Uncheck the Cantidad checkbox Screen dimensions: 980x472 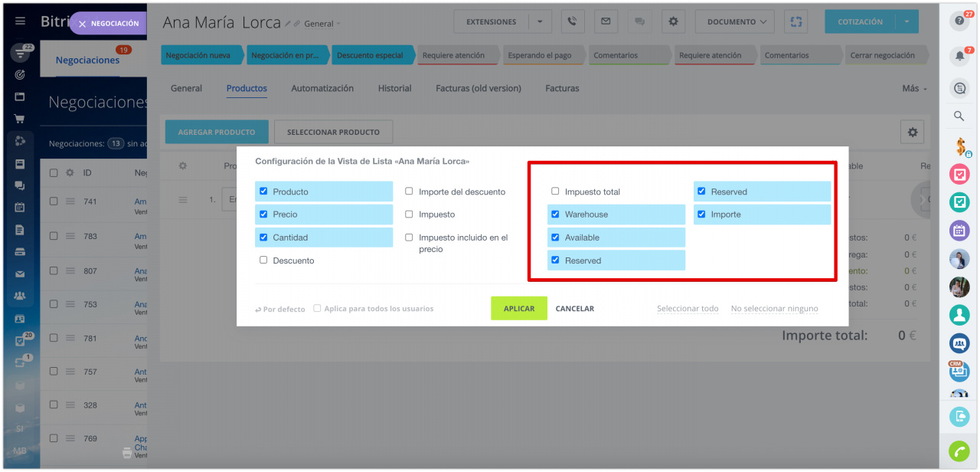pyautogui.click(x=263, y=238)
